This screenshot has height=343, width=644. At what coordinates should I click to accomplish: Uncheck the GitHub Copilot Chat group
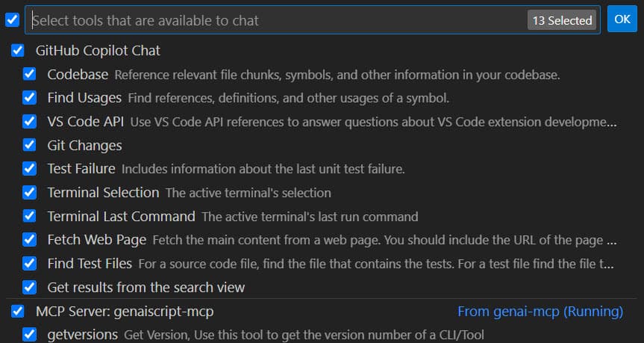[x=18, y=51]
